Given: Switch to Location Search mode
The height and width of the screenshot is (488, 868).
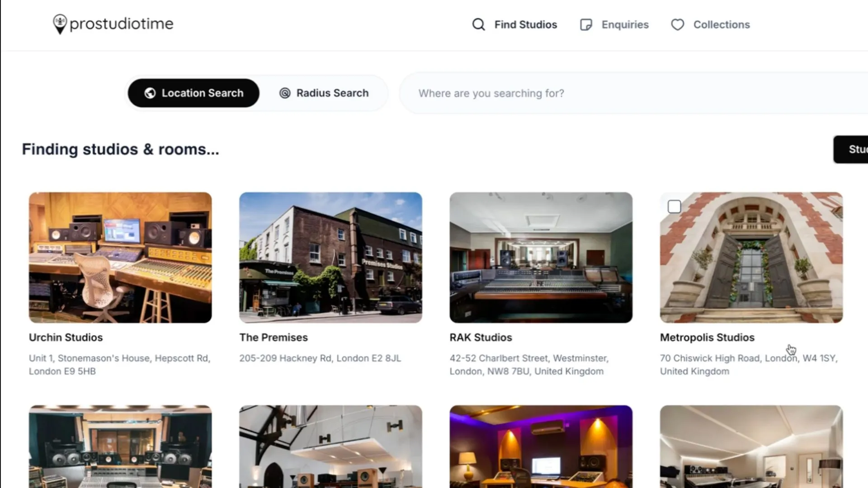Looking at the screenshot, I should coord(193,93).
